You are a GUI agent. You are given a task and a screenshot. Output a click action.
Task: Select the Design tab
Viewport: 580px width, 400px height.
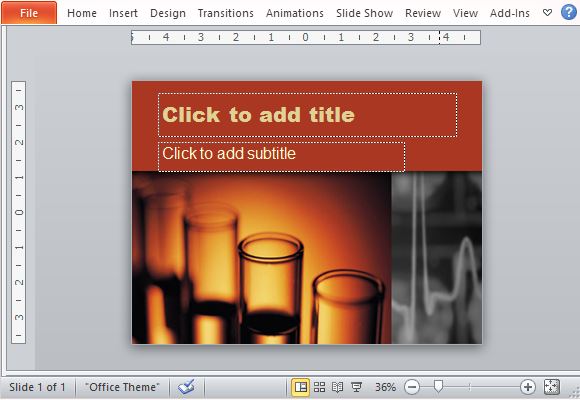[x=168, y=13]
